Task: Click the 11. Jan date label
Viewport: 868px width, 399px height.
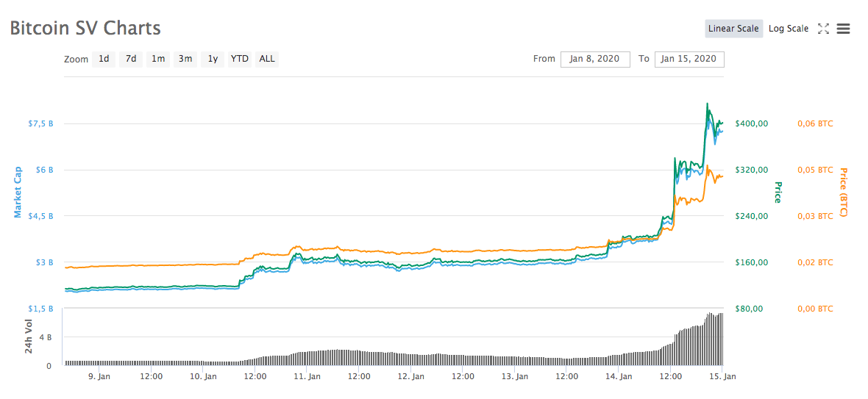Action: pos(307,377)
